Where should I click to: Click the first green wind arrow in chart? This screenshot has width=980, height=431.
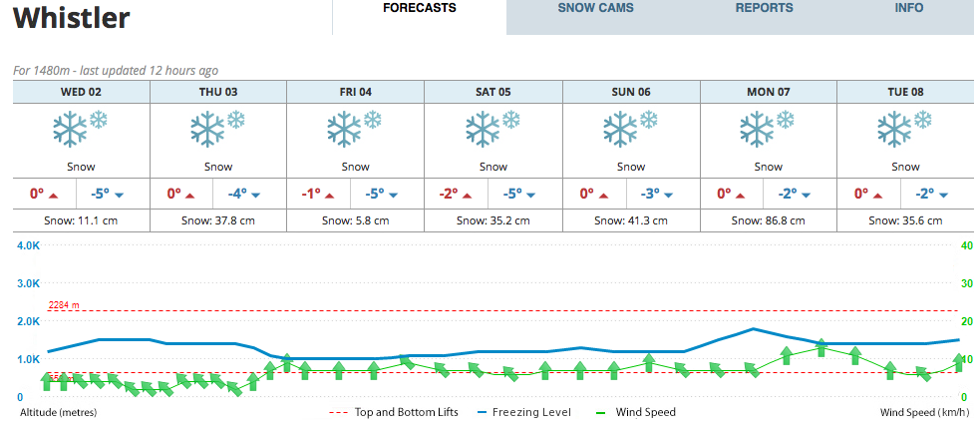pos(47,381)
